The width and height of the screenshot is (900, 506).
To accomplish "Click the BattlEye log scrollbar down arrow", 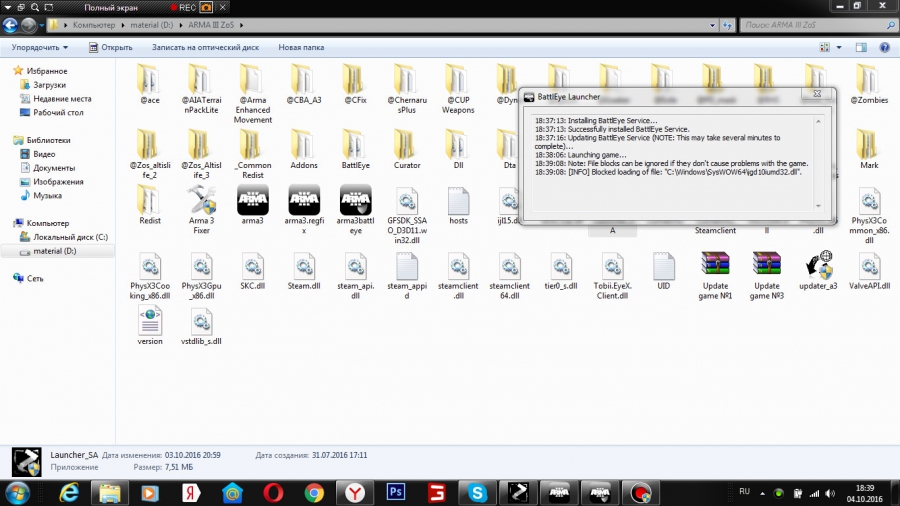I will pos(818,206).
